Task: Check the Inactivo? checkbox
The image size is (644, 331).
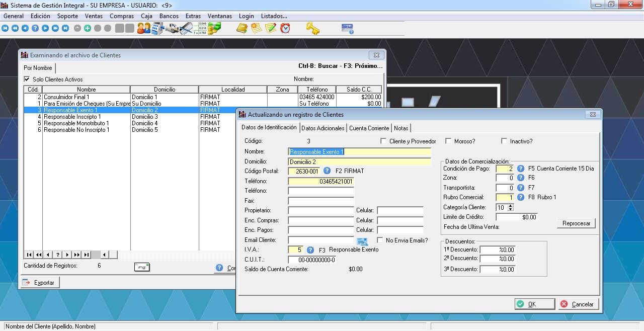Action: tap(504, 141)
